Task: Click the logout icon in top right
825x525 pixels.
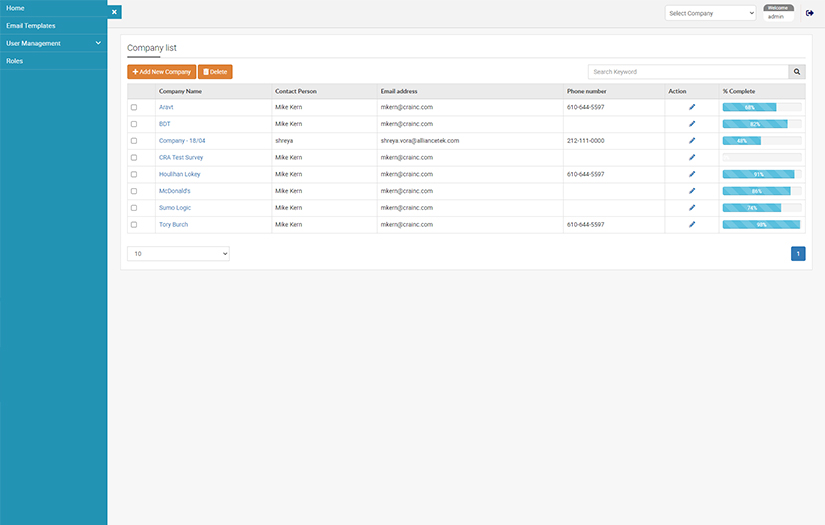Action: (810, 13)
